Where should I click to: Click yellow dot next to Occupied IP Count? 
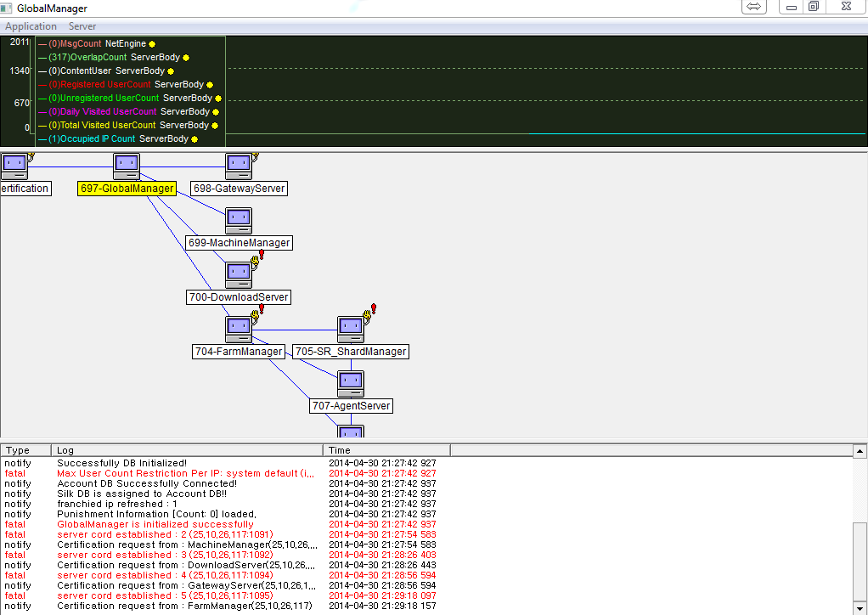194,139
